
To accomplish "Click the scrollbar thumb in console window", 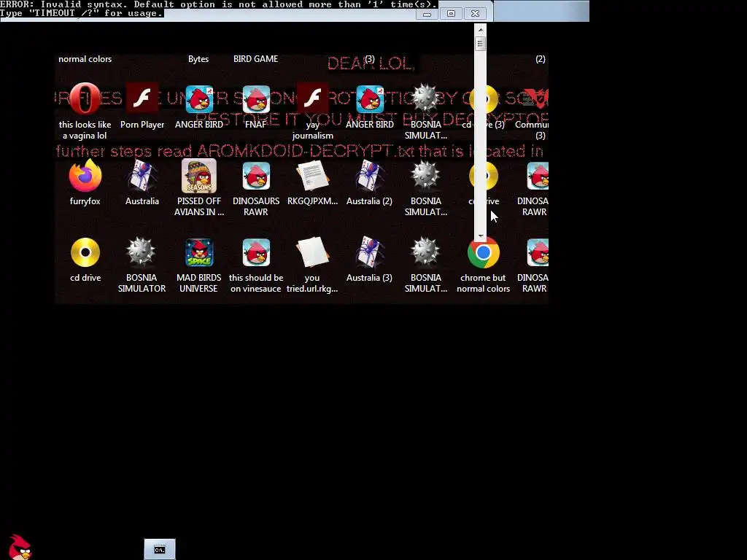I will point(480,44).
